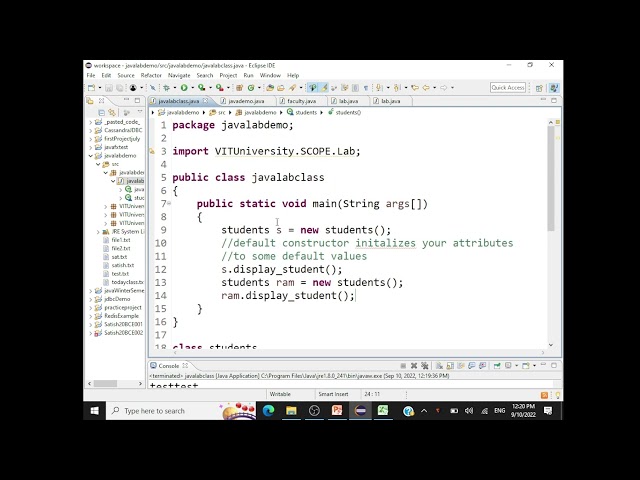The image size is (640, 480).
Task: Go back with the yellow Back arrow
Action: tap(426, 88)
